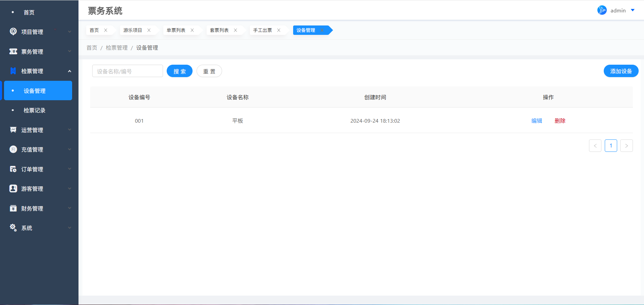
Task: Open 首页 in the sidebar
Action: [29, 12]
